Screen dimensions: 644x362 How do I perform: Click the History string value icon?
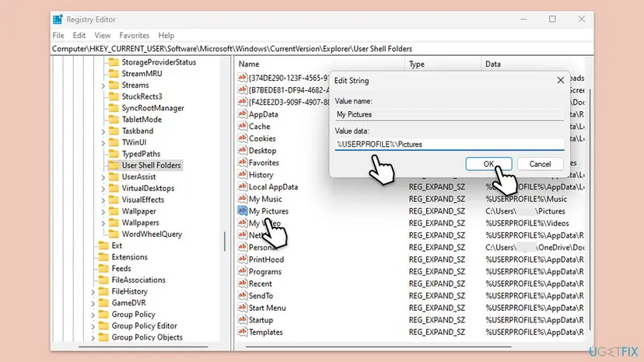coord(243,175)
